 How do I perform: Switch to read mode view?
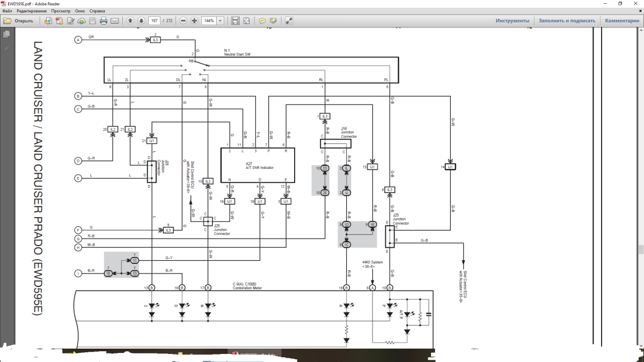[289, 21]
